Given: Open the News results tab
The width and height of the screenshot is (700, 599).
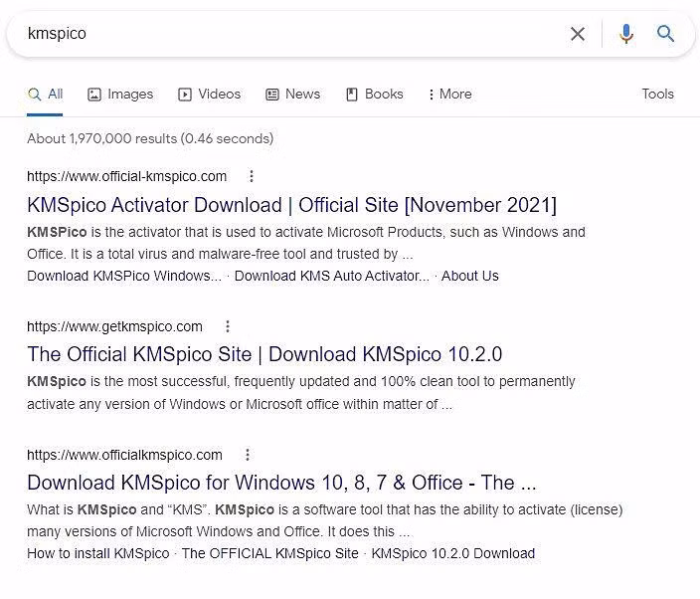Looking at the screenshot, I should click(292, 94).
